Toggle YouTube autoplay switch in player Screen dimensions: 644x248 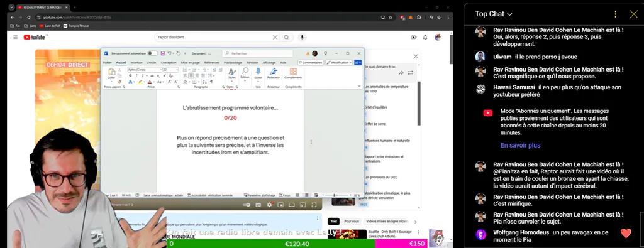[247, 205]
